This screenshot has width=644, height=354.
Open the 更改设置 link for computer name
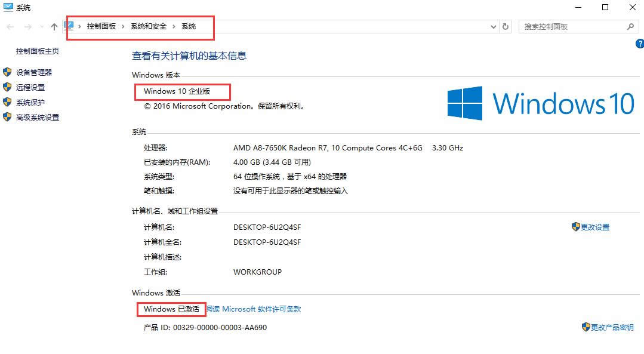click(594, 227)
